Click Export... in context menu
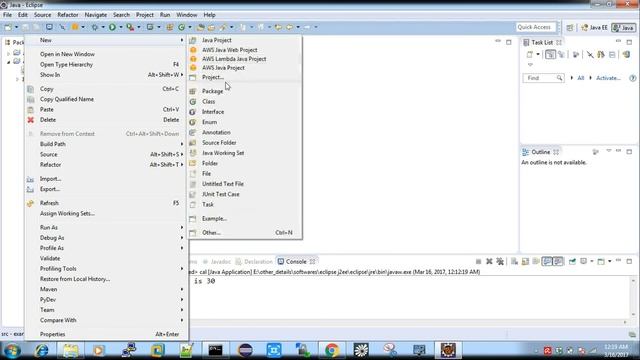The width and height of the screenshot is (640, 360). point(106,189)
